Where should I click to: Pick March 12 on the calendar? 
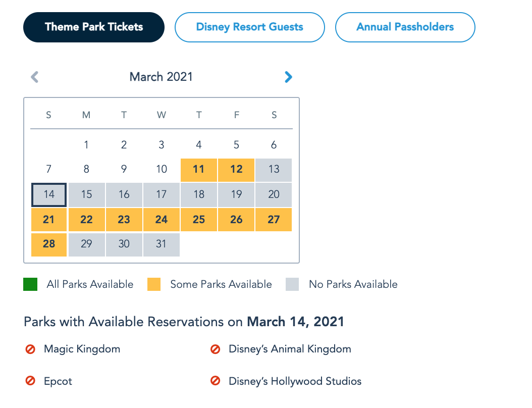[x=236, y=169]
